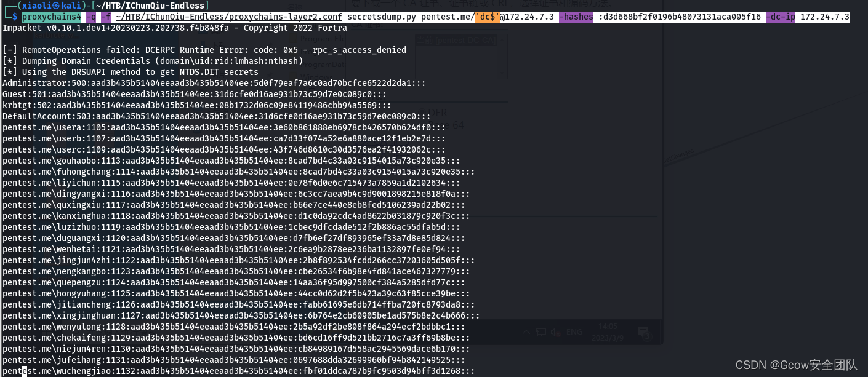Viewport: 868px width, 377px height.
Task: Click the xiaoli㉿kali prompt text
Action: pos(52,6)
